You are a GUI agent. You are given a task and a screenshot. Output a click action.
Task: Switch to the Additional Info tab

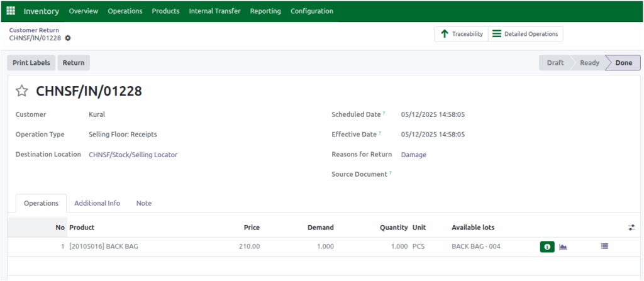pyautogui.click(x=97, y=203)
